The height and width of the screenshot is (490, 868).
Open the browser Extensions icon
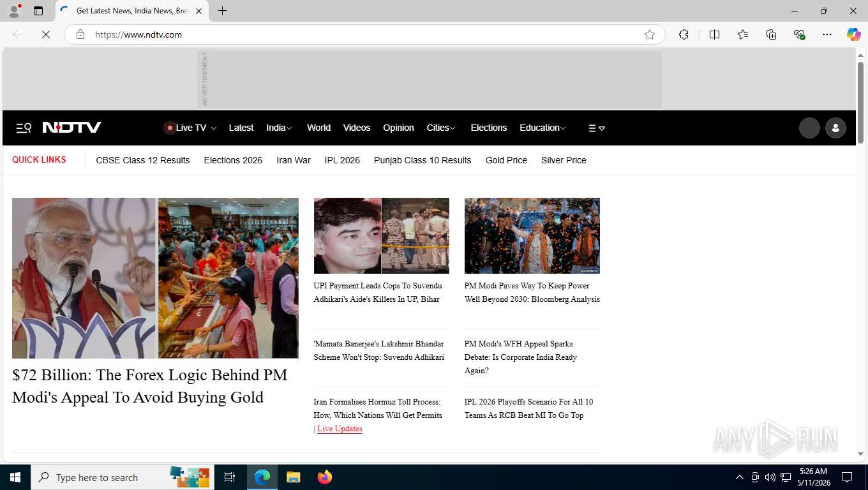click(x=684, y=34)
